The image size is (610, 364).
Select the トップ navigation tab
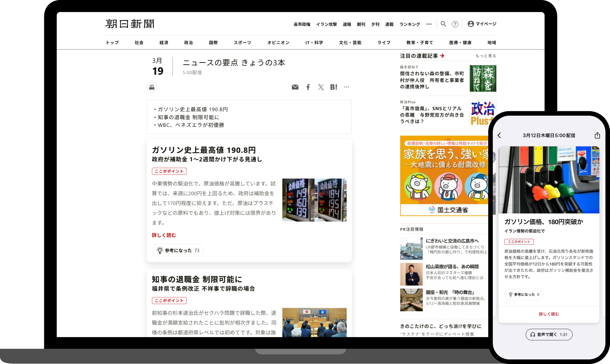point(112,43)
